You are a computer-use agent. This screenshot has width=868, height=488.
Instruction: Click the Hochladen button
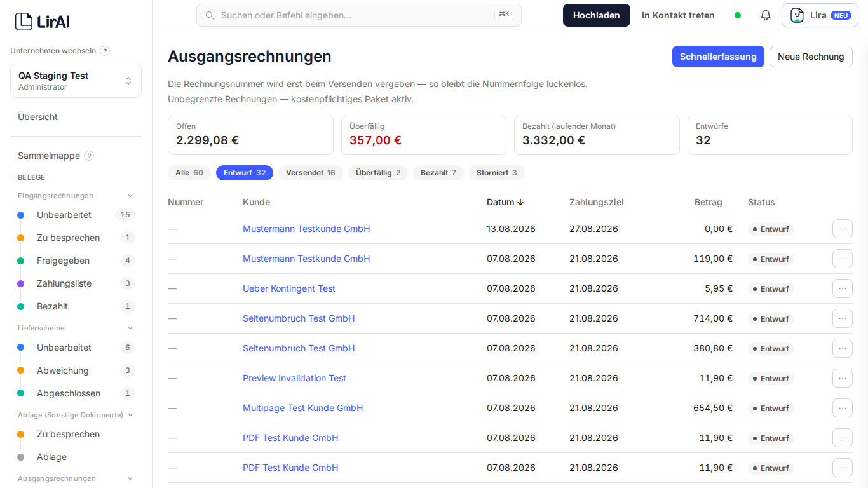pos(597,15)
